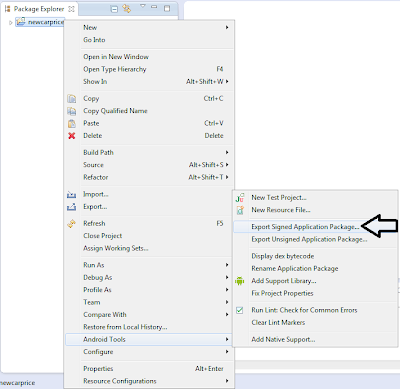
Task: Open the Team submenu
Action: click(x=149, y=302)
